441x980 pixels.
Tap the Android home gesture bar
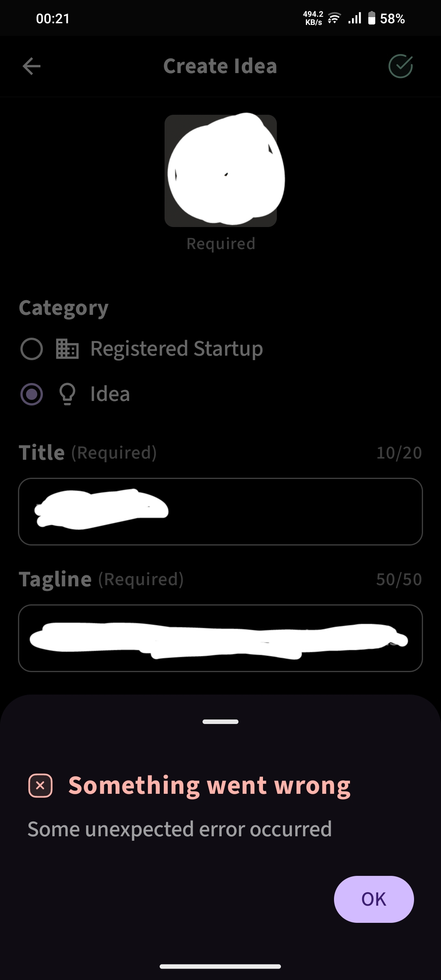point(220,967)
